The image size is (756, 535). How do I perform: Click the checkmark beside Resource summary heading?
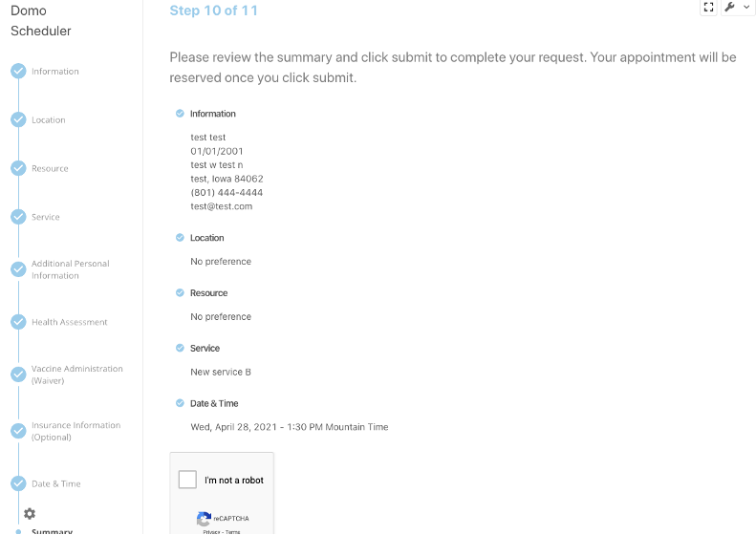[180, 292]
